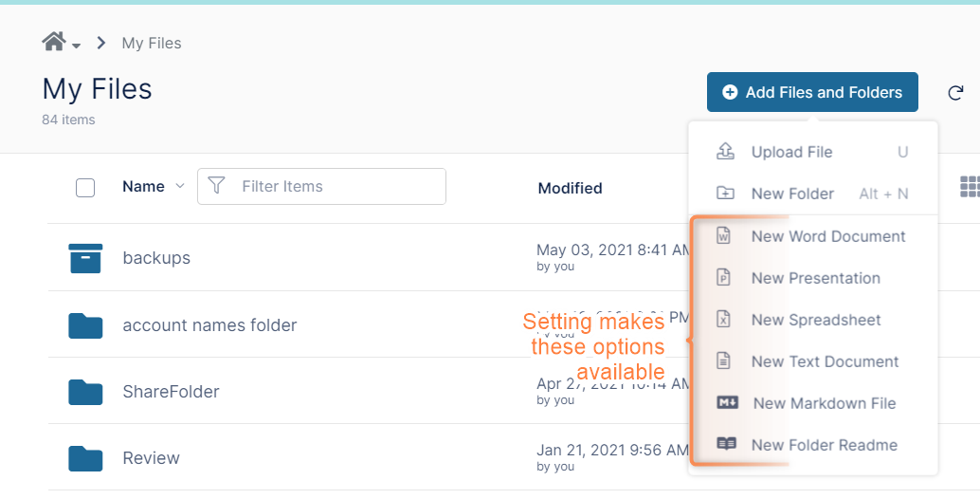980x499 pixels.
Task: Select New Spreadsheet option
Action: tap(815, 320)
